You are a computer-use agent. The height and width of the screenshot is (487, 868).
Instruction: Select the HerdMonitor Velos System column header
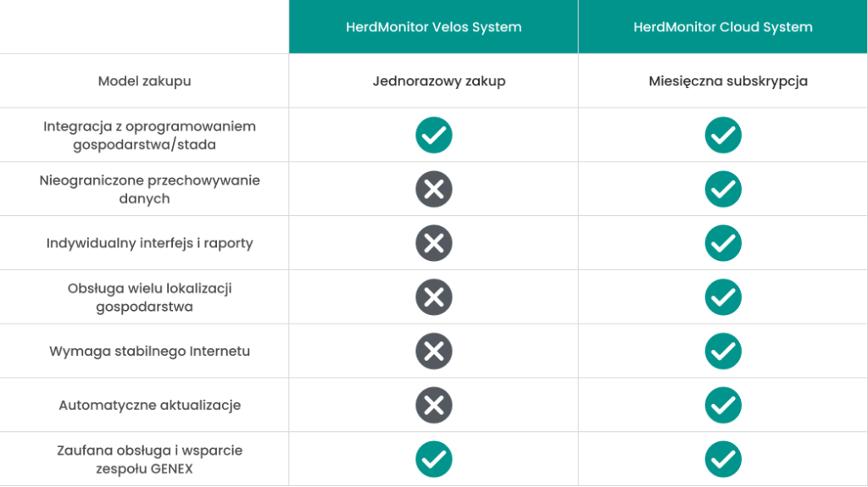click(433, 27)
